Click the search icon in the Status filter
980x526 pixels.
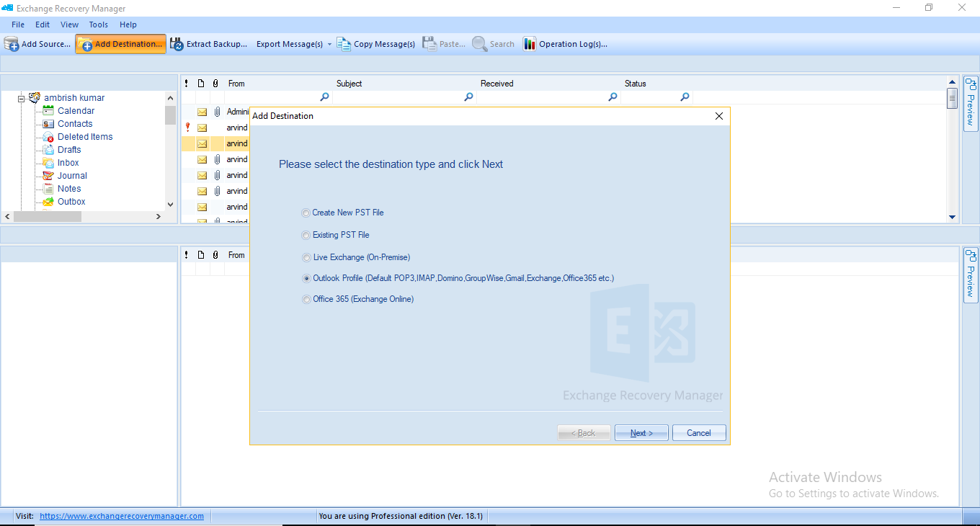click(x=685, y=97)
